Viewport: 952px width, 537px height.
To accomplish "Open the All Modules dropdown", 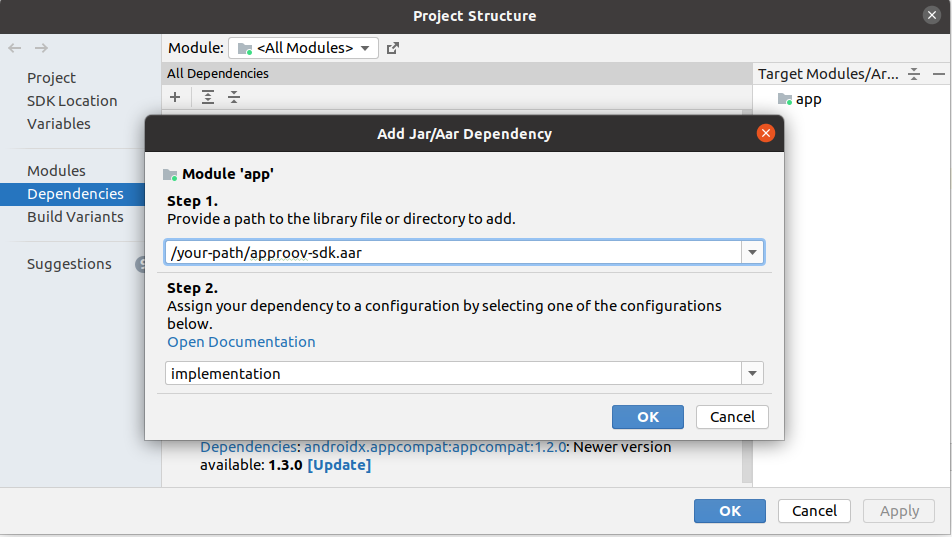I will point(303,48).
